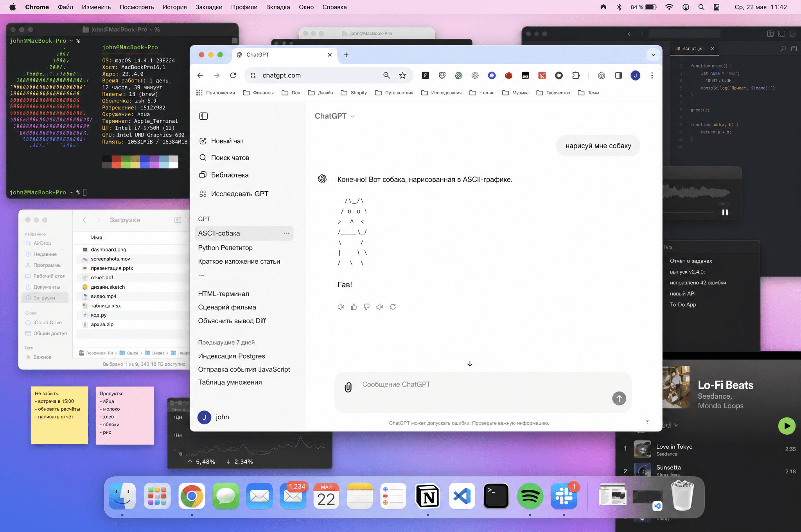The image size is (801, 532).
Task: Select the red color swatch in terminal
Action: coord(116,162)
